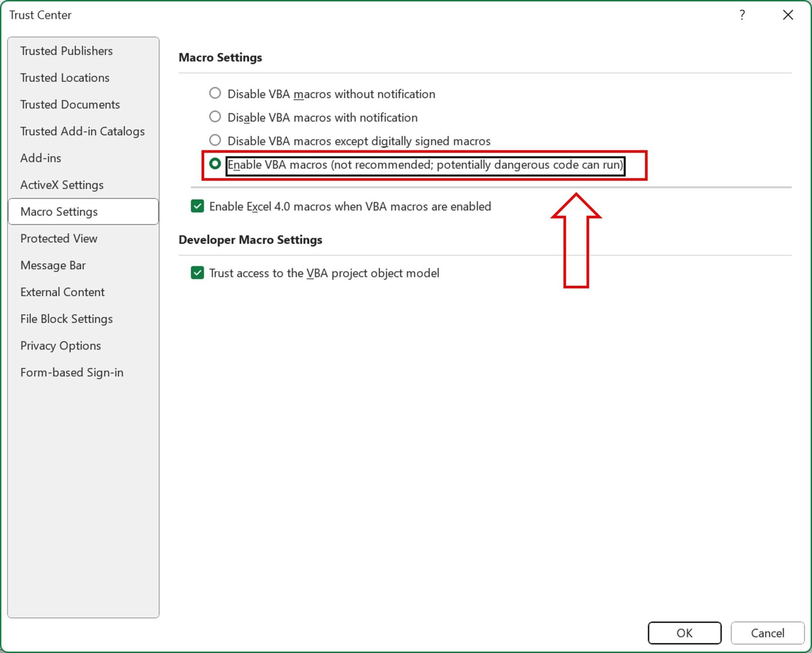
Task: Select Enable VBA macros option
Action: (215, 164)
